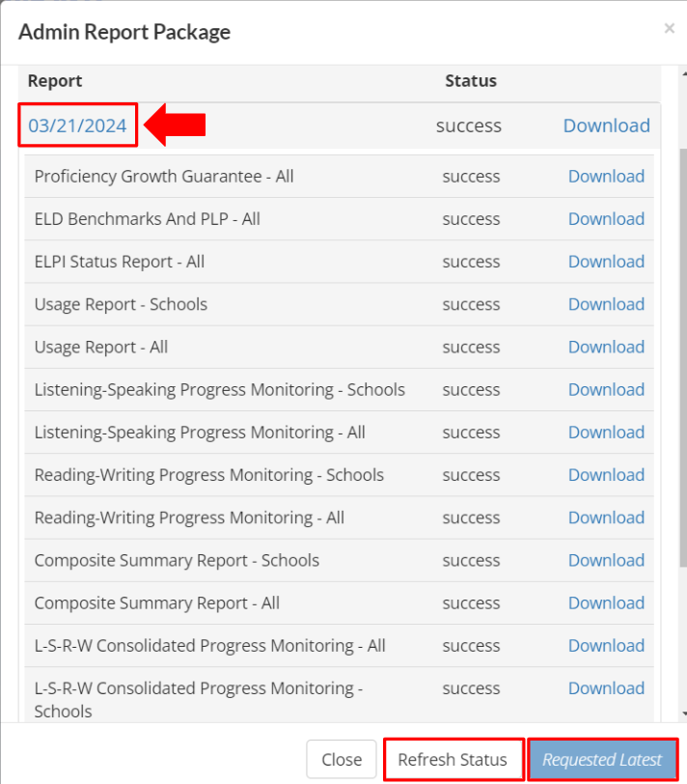Click the report list vertical scrollbar
This screenshot has width=687, height=784.
[683, 357]
